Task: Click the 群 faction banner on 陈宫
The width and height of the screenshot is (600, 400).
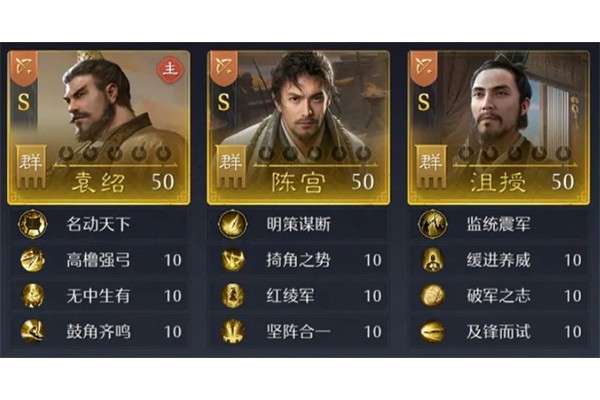Action: pos(230,167)
